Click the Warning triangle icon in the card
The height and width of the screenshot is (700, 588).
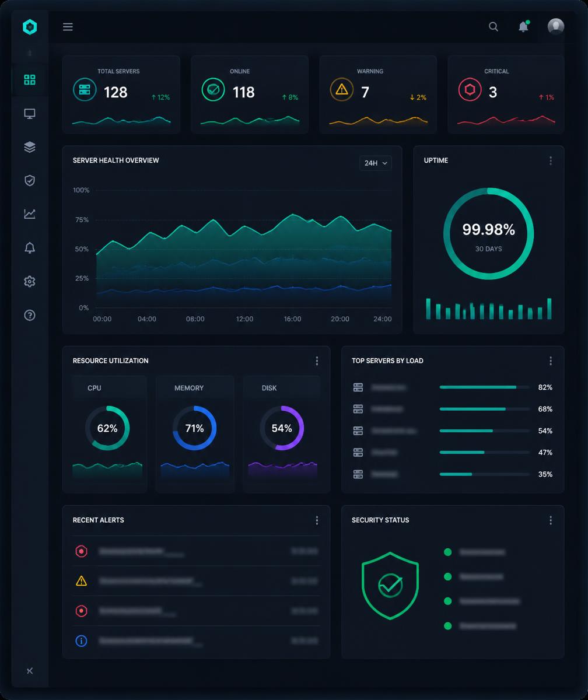tap(342, 90)
